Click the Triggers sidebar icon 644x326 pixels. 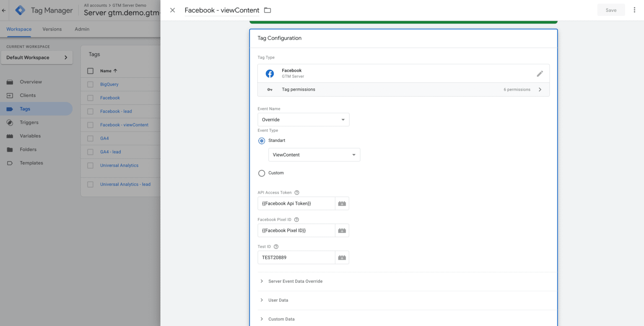click(x=10, y=123)
